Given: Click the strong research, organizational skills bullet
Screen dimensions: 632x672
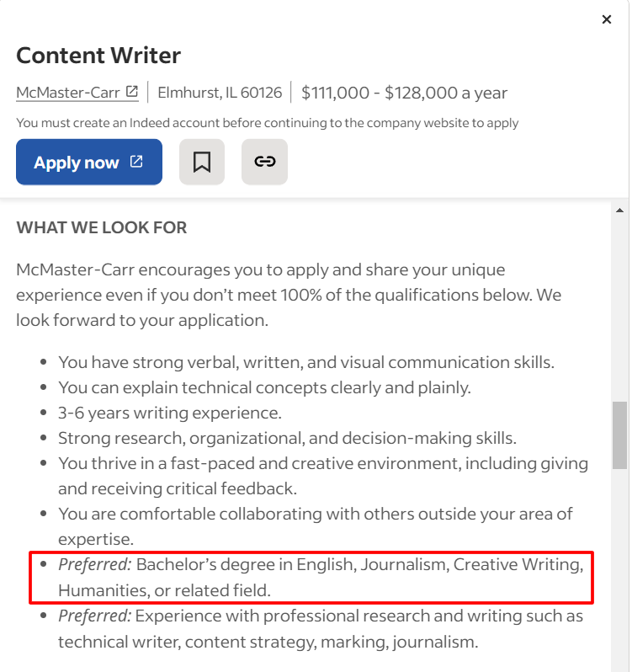Looking at the screenshot, I should click(x=287, y=439).
